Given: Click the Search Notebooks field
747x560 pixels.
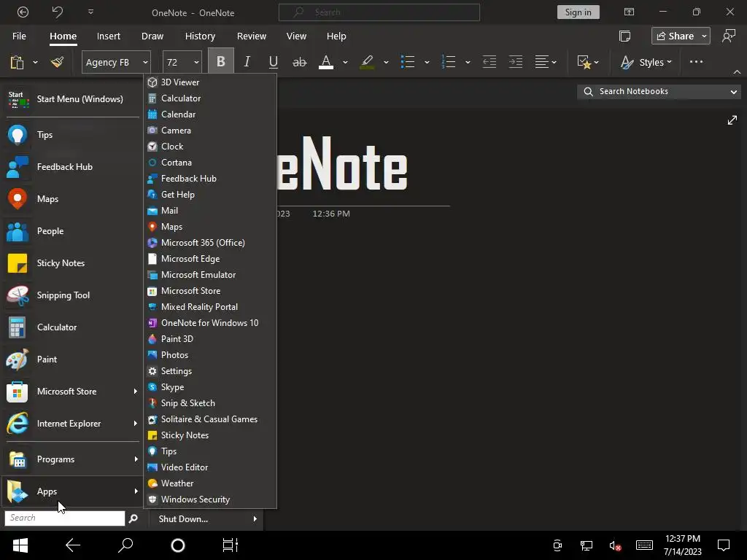Looking at the screenshot, I should point(659,91).
